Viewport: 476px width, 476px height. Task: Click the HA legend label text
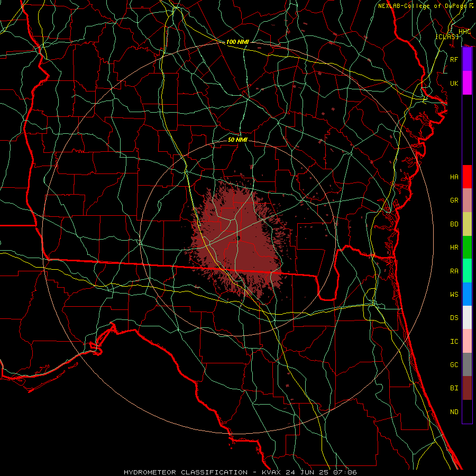[454, 177]
